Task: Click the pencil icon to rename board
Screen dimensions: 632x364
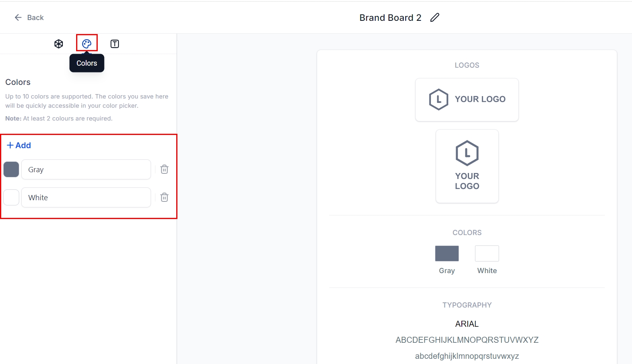Action: (x=435, y=18)
